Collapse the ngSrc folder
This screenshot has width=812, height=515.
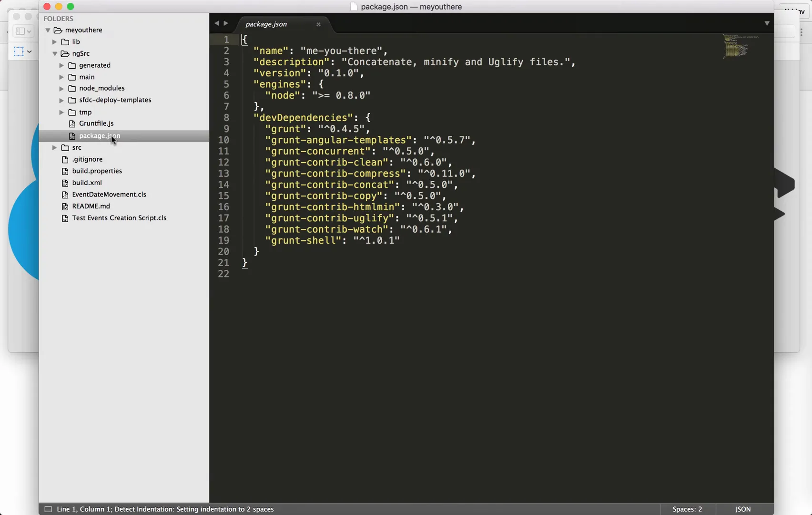click(54, 53)
